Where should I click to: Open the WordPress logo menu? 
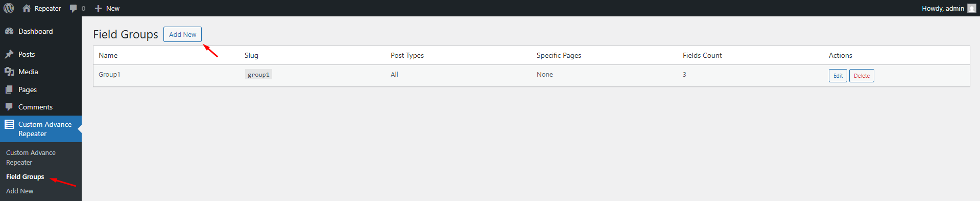[x=9, y=8]
